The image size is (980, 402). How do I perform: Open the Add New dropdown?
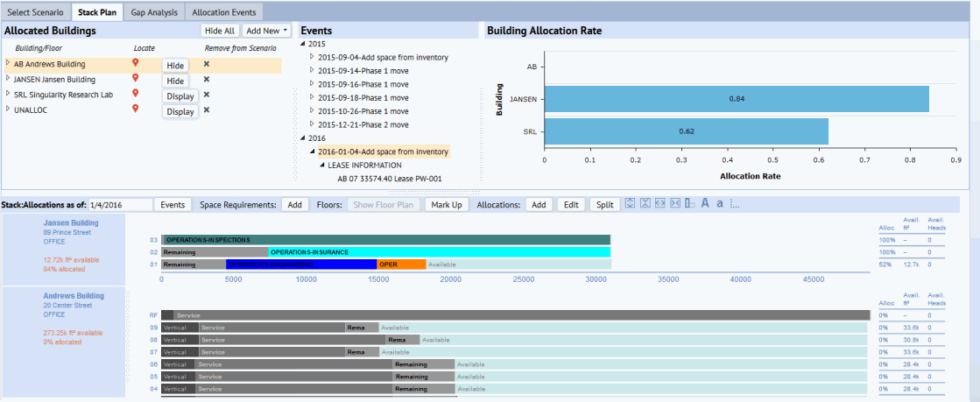[x=267, y=30]
